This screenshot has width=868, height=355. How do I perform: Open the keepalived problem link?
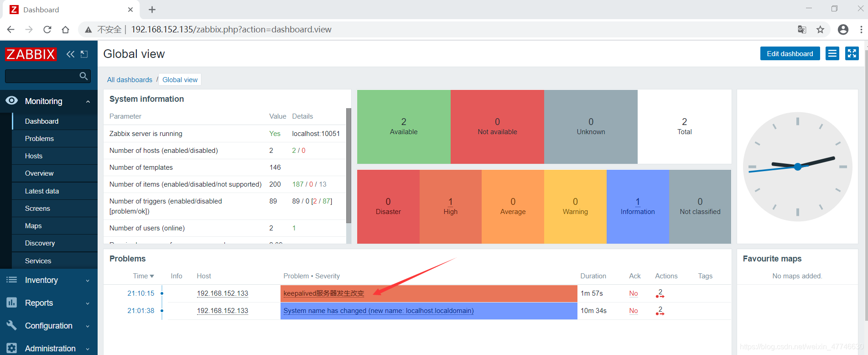tap(324, 293)
